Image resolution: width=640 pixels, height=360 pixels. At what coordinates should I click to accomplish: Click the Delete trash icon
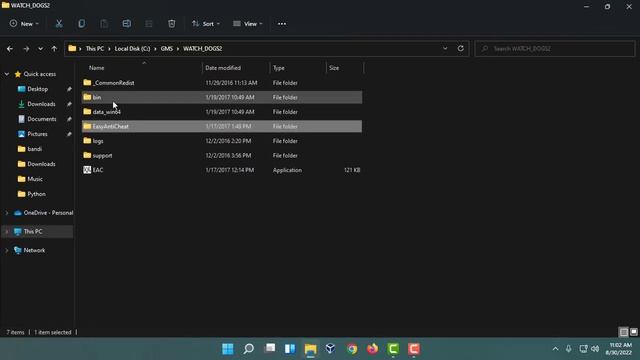[x=171, y=24]
